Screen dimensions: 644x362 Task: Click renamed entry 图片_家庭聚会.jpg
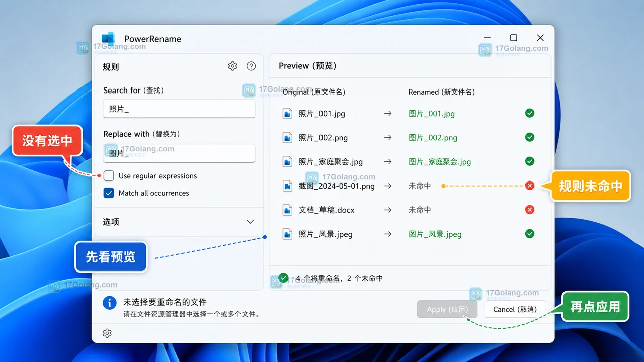440,162
